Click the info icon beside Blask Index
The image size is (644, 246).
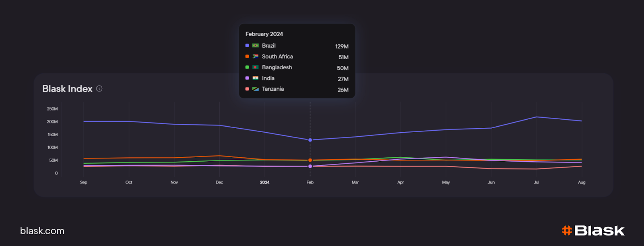pos(99,89)
